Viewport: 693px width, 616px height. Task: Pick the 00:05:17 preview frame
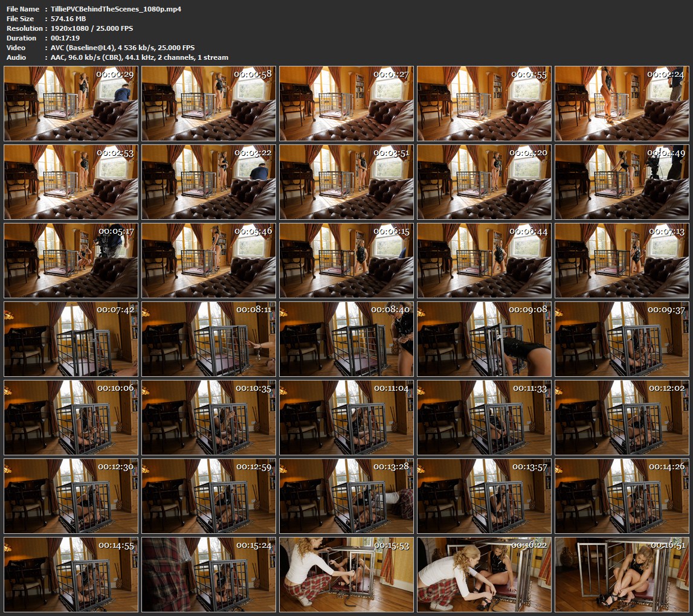click(x=71, y=260)
